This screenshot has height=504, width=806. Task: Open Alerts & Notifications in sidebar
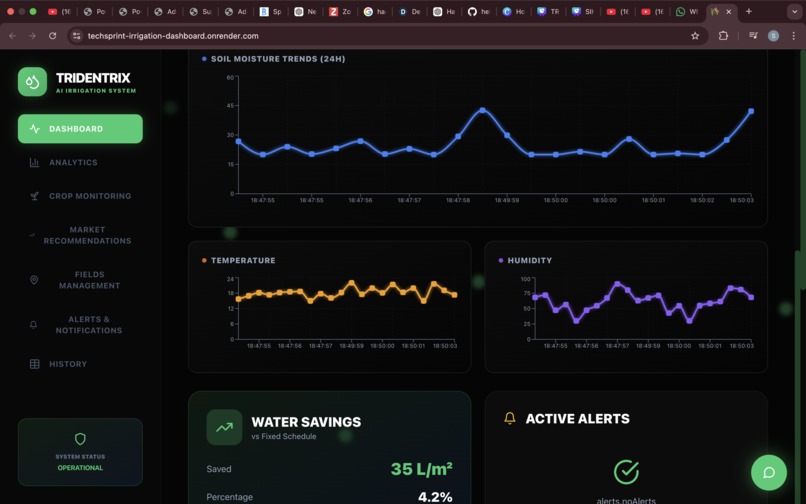[80, 325]
